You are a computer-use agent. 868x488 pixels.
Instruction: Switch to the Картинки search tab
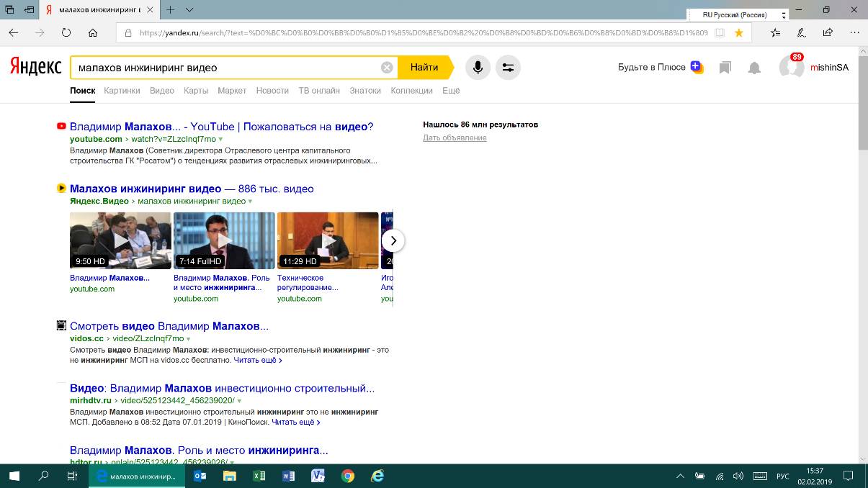122,91
